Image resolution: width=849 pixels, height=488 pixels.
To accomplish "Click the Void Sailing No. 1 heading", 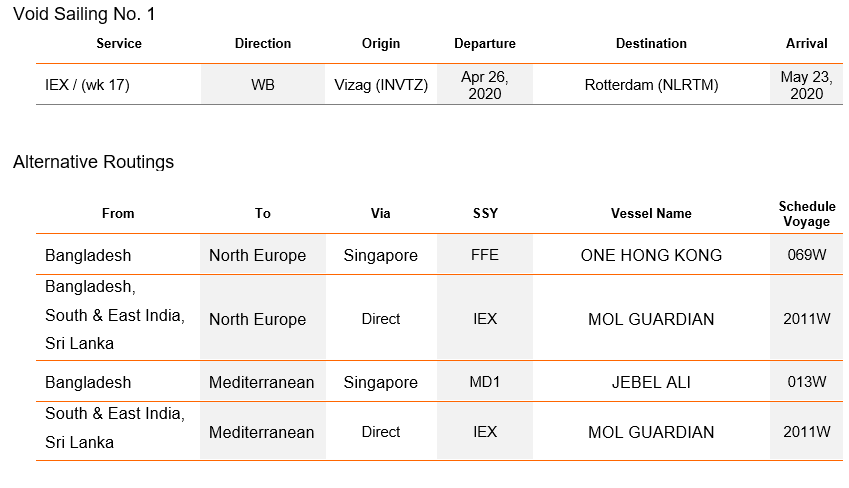I will click(84, 14).
